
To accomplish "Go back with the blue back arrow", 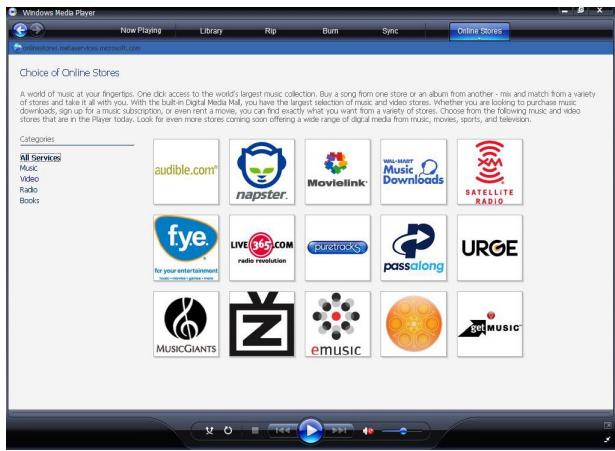I will pos(20,30).
